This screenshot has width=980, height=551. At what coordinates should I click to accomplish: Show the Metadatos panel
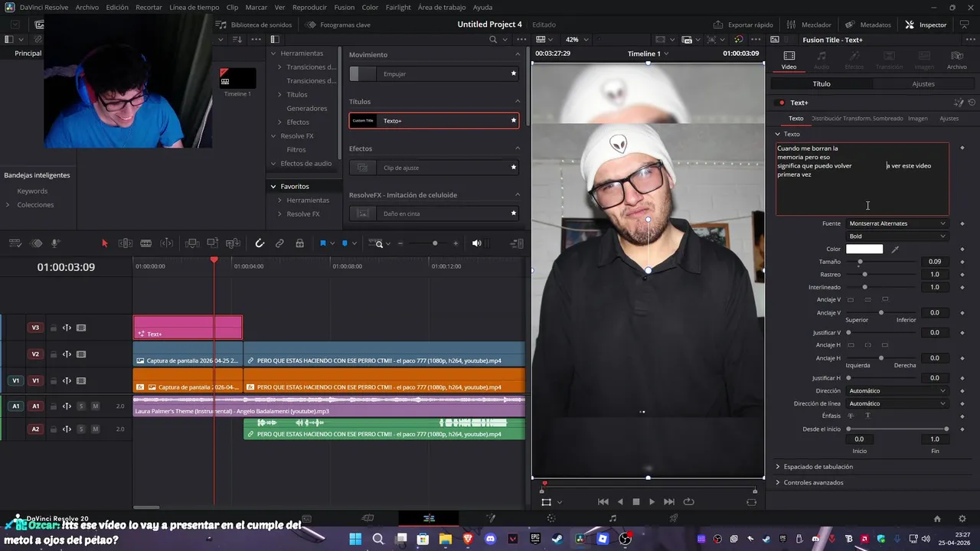coord(868,24)
